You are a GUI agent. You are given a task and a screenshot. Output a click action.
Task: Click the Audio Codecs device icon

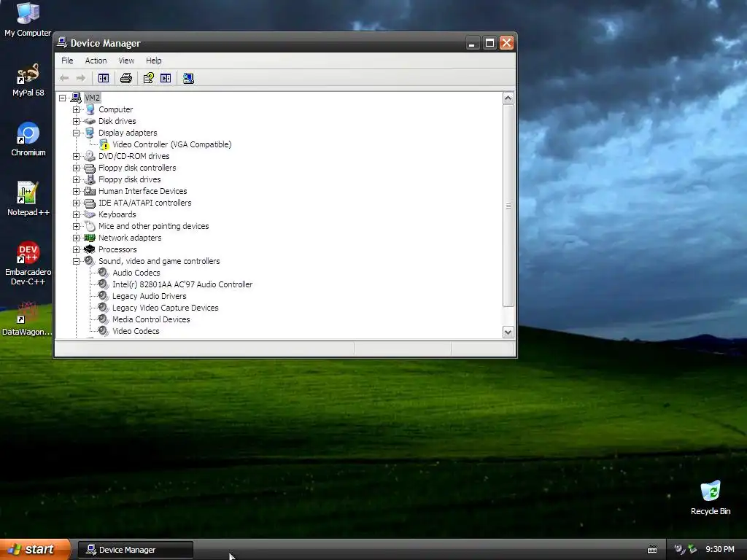pyautogui.click(x=103, y=273)
